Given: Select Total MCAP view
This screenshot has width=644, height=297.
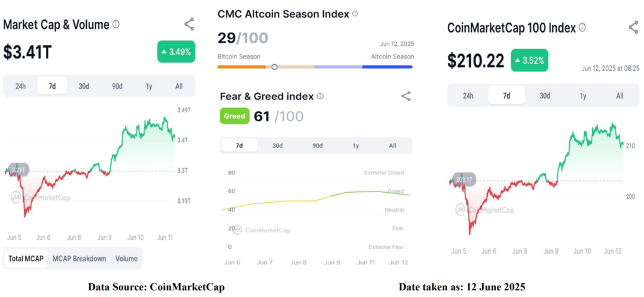Looking at the screenshot, I should pyautogui.click(x=26, y=259).
